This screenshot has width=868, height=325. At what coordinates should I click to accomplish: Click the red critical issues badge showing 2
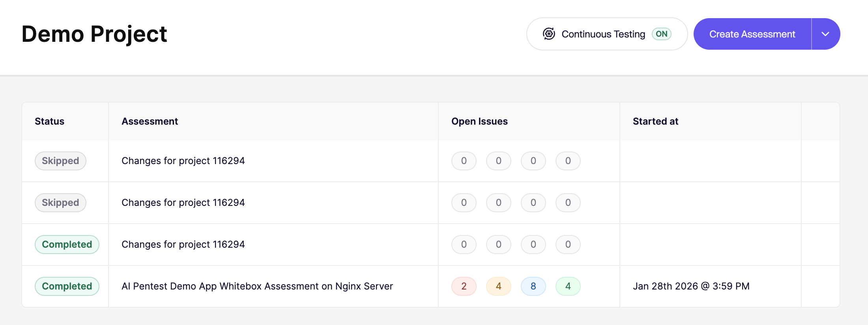(464, 286)
